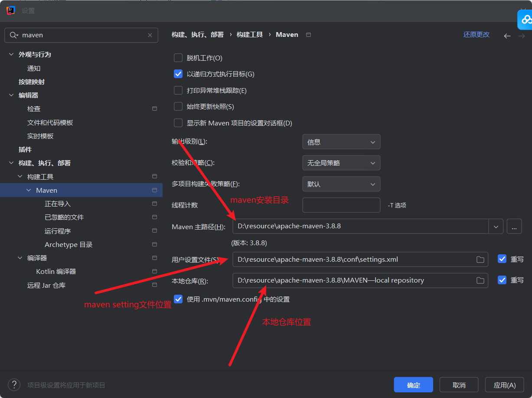The width and height of the screenshot is (532, 398).
Task: Open the Maven 主路径 dropdown arrow
Action: [x=496, y=227]
